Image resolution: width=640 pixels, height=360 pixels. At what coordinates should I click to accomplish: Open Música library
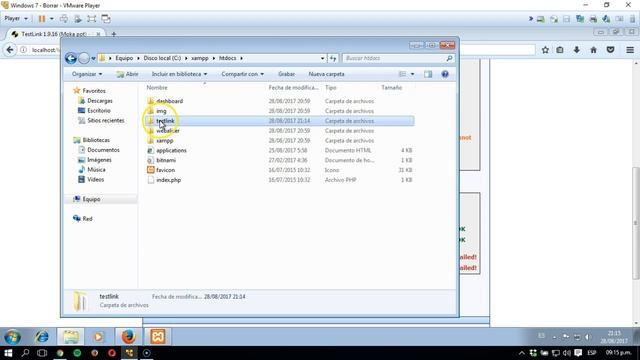tap(96, 169)
